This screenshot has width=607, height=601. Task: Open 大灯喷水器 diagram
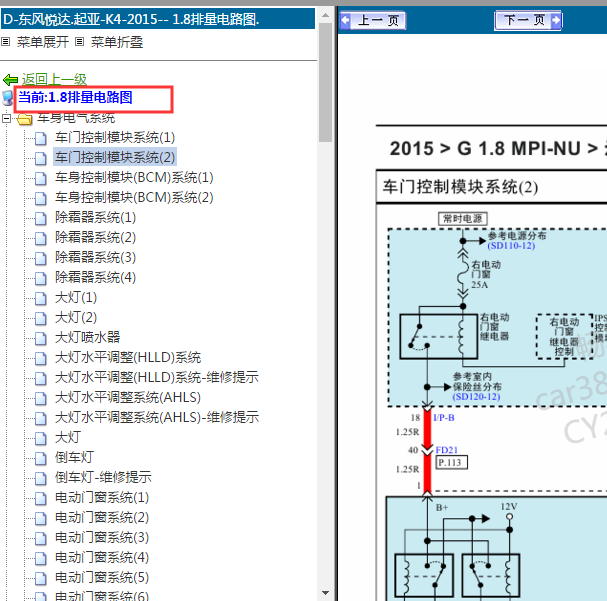[87, 337]
